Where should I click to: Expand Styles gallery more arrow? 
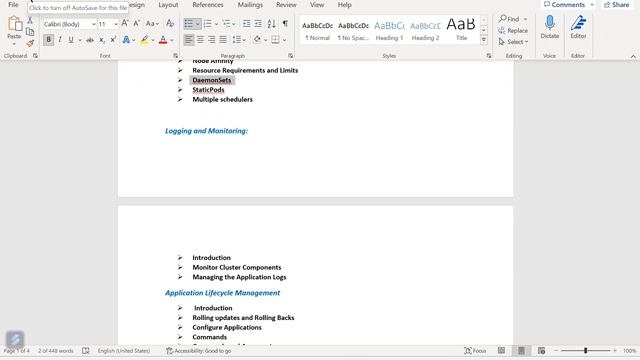click(x=484, y=40)
